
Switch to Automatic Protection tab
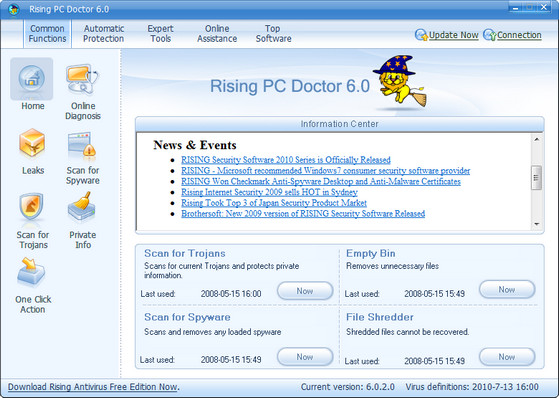pyautogui.click(x=104, y=34)
